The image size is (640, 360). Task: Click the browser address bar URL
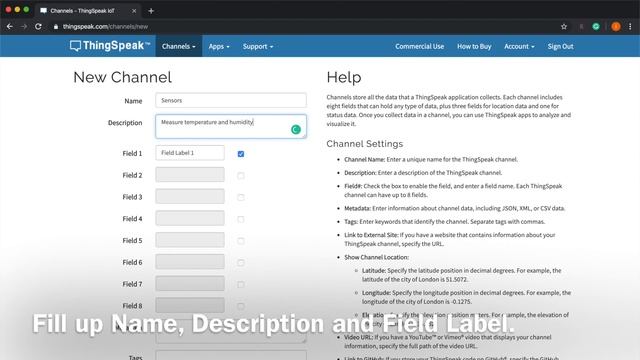pos(105,27)
